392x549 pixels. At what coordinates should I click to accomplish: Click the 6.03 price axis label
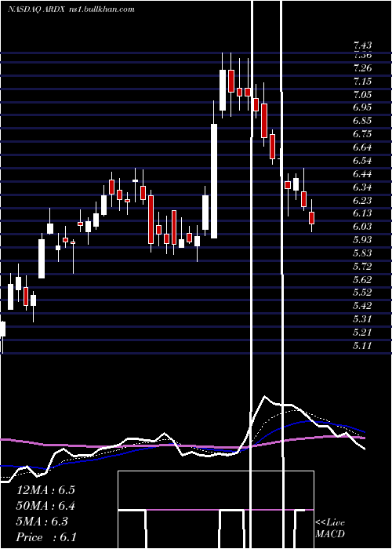[x=362, y=227]
